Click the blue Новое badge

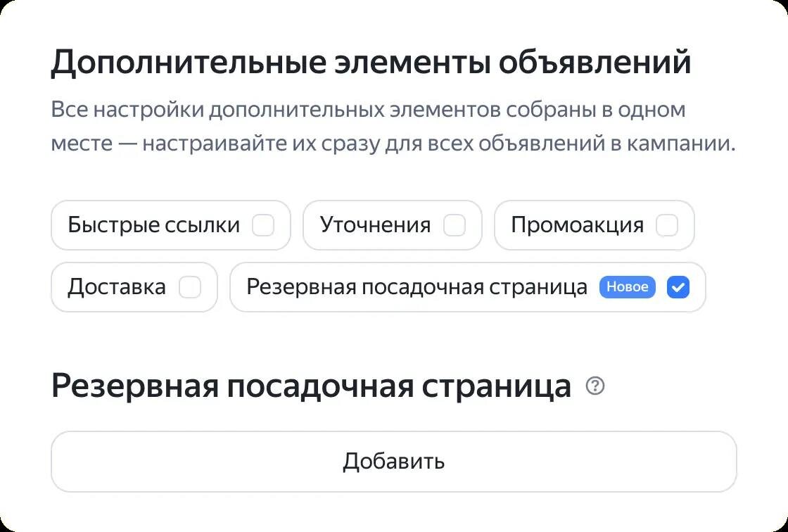[627, 287]
